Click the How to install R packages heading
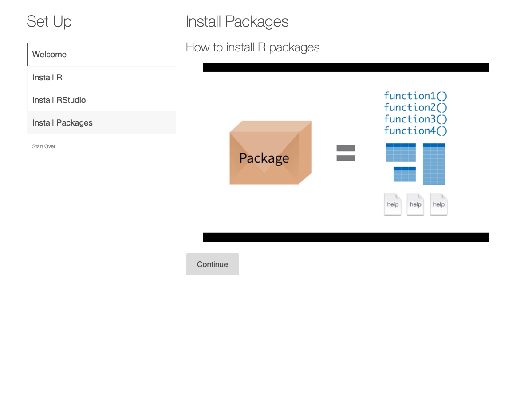Screen dimensions: 532x397 click(252, 47)
